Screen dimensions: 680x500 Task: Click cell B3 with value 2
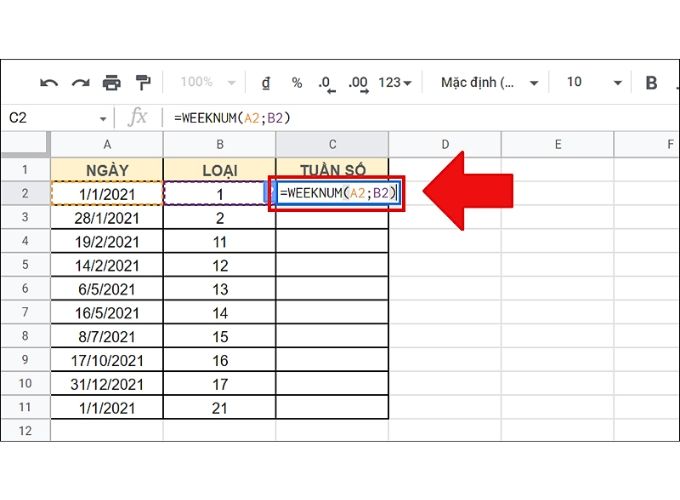point(219,218)
